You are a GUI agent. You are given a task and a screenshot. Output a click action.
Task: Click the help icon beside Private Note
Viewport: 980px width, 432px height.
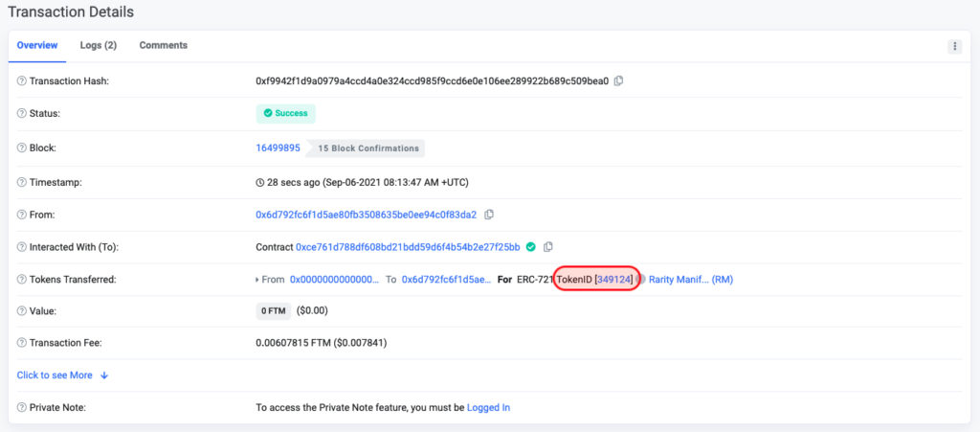22,408
